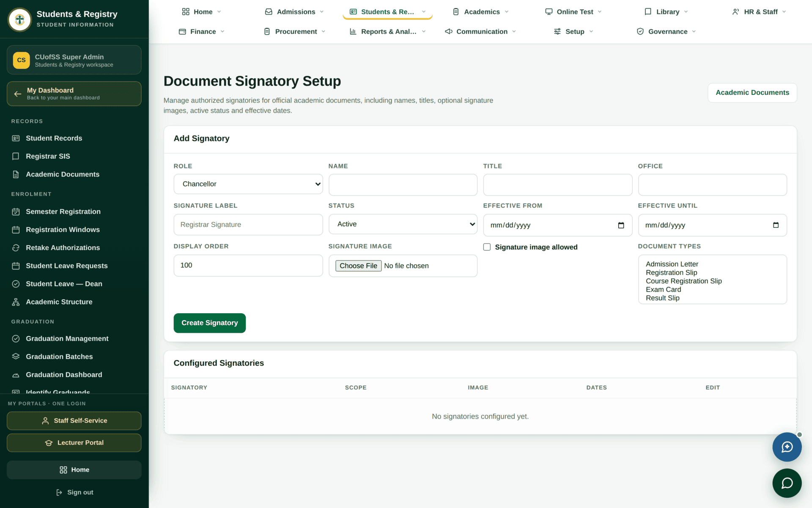Open the dark green chat bubble button

[787, 483]
